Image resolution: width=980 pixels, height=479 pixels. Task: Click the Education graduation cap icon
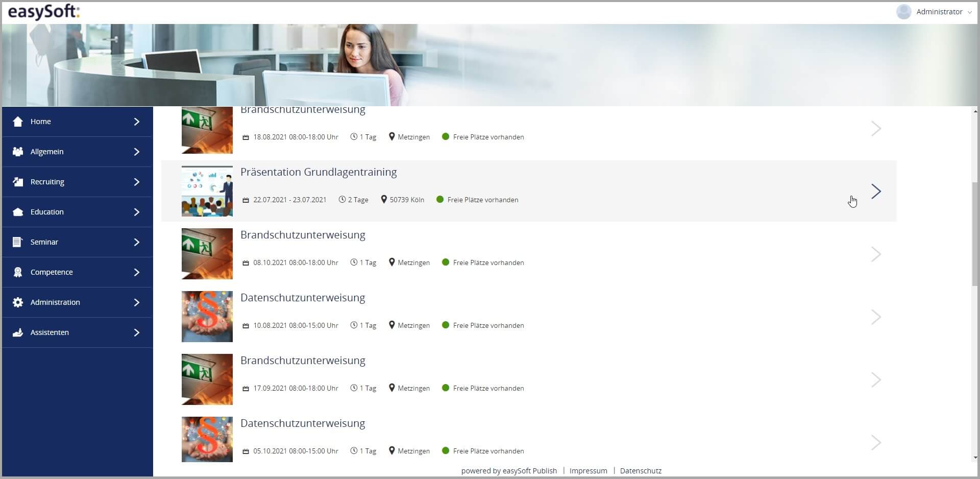pyautogui.click(x=18, y=212)
